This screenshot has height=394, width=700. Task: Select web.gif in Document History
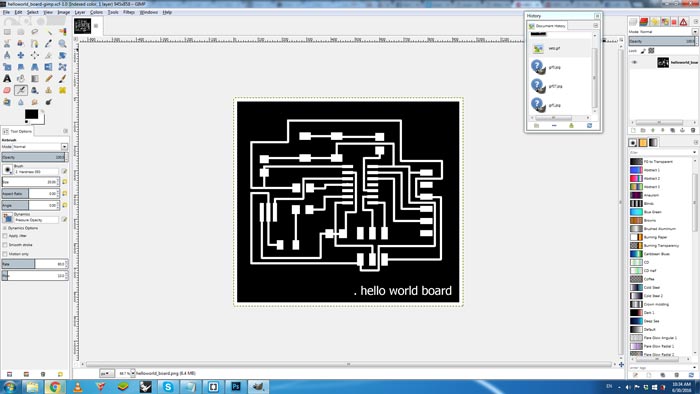[x=560, y=48]
